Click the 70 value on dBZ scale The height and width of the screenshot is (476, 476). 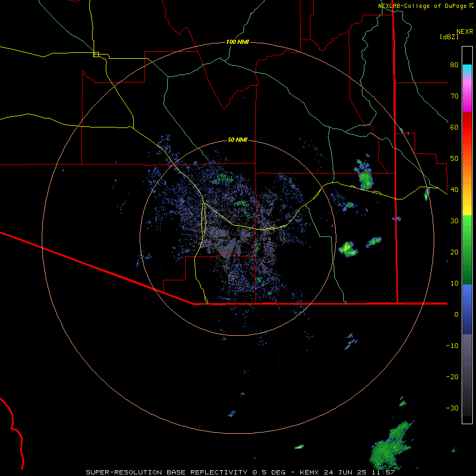(x=454, y=96)
